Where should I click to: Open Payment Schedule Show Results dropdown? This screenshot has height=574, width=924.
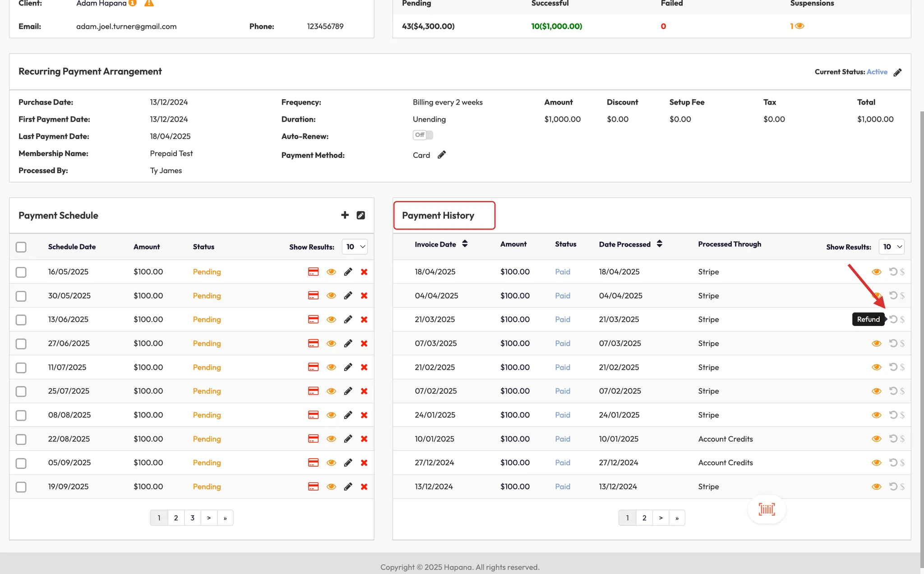coord(355,247)
